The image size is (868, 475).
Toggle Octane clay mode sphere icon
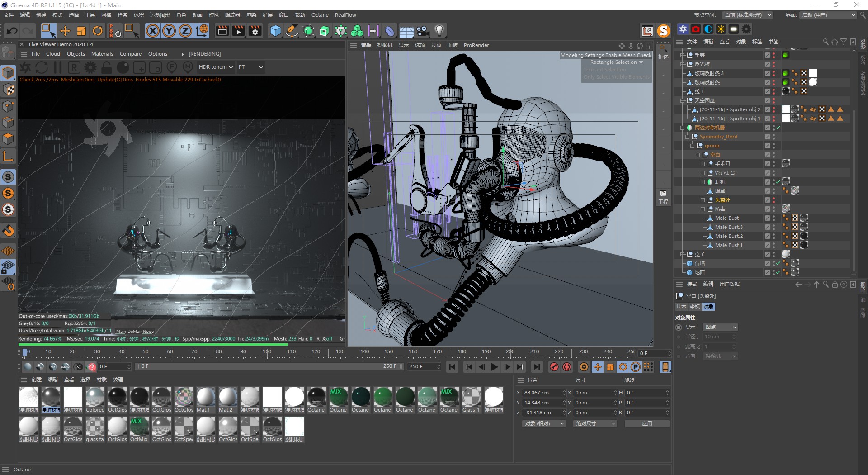pos(123,67)
